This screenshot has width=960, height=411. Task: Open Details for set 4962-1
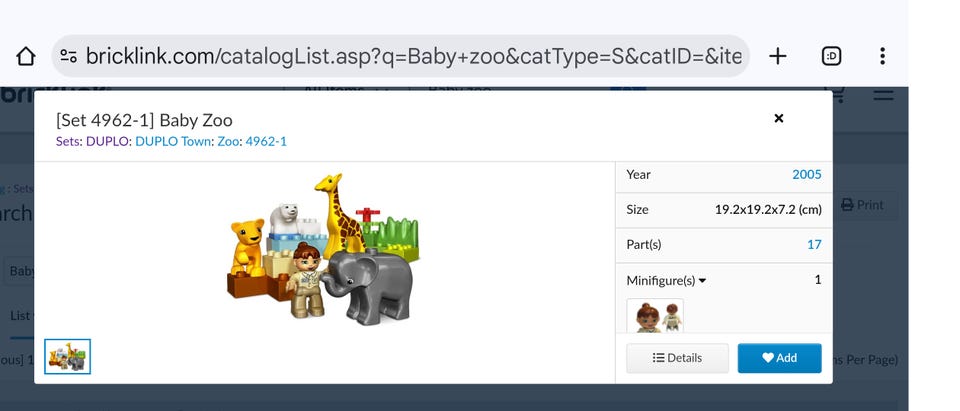[677, 358]
